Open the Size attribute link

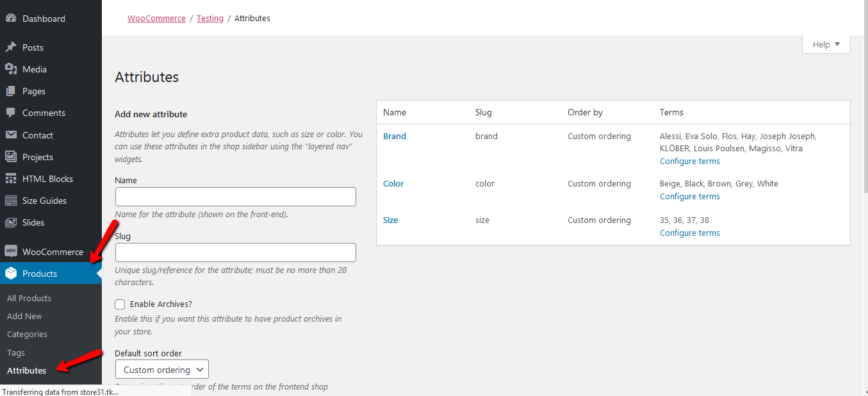click(390, 220)
